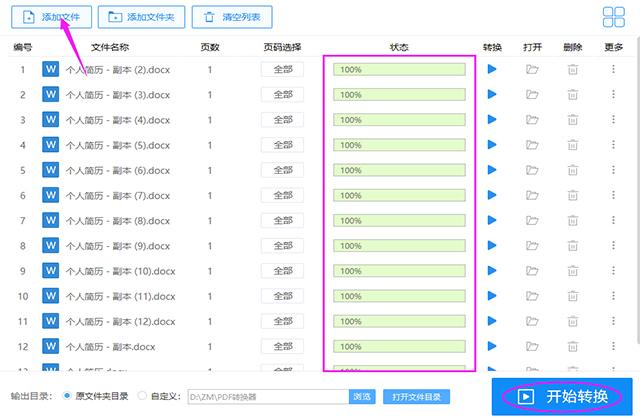Screen dimensions: 640x420
Task: Click the play icon in the 开始转换 button
Action: (526, 396)
